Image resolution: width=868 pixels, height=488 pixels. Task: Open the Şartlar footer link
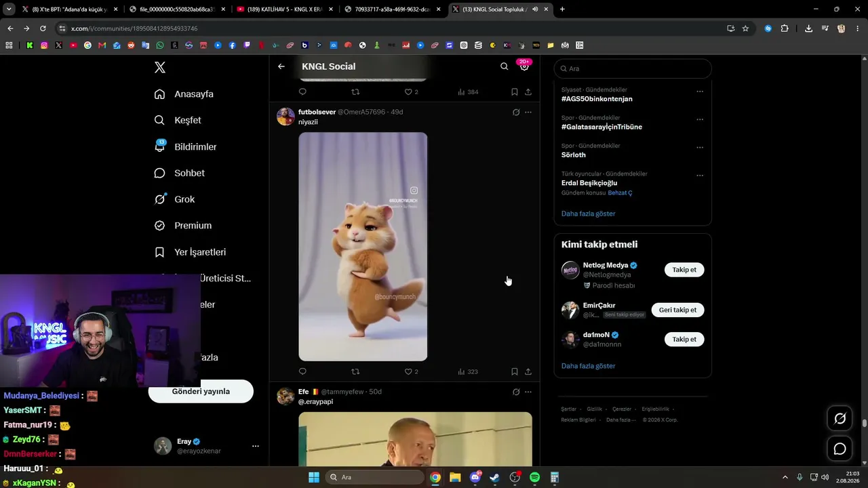click(x=568, y=409)
